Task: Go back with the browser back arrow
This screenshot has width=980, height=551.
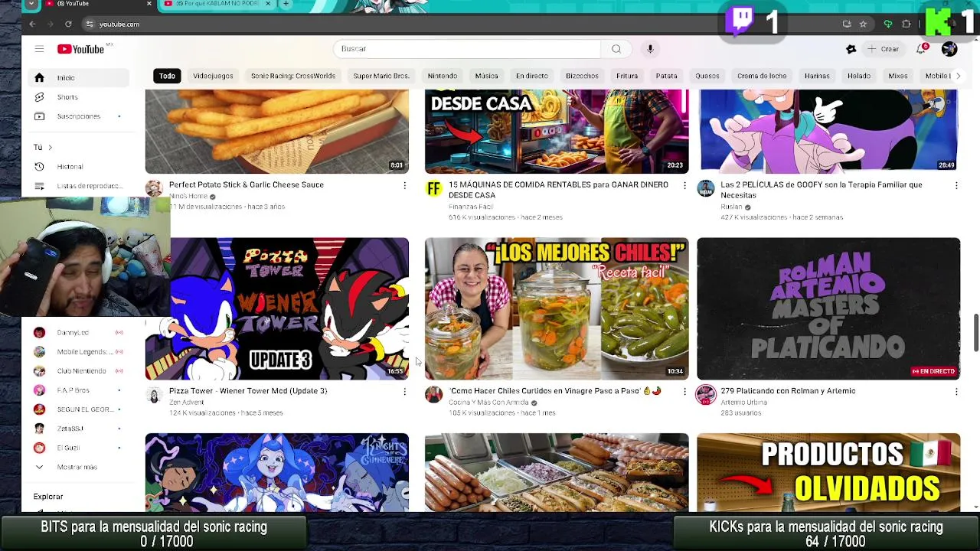Action: [x=32, y=24]
